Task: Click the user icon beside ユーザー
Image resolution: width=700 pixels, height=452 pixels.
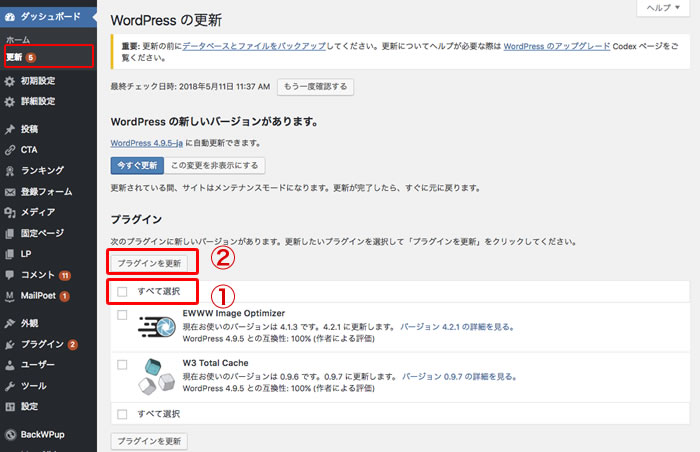Action: (x=10, y=365)
